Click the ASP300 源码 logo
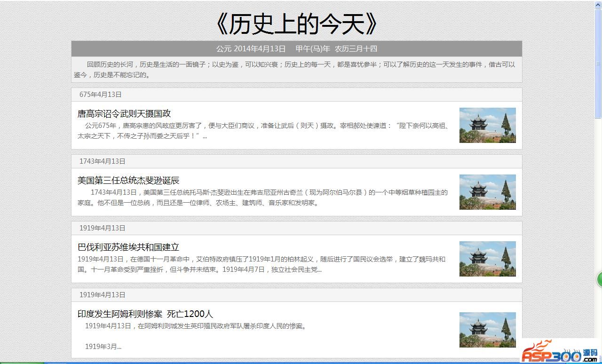Image resolution: width=602 pixels, height=364 pixels. (x=560, y=352)
